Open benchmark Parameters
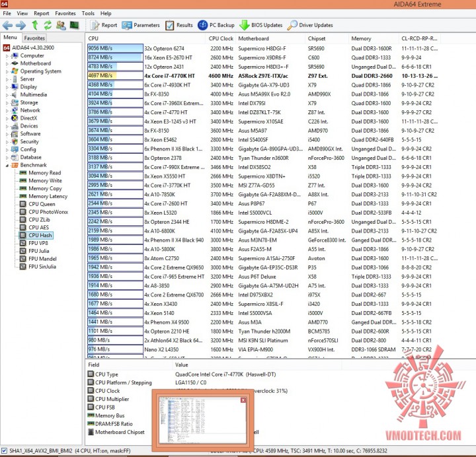The width and height of the screenshot is (476, 457). click(x=141, y=25)
